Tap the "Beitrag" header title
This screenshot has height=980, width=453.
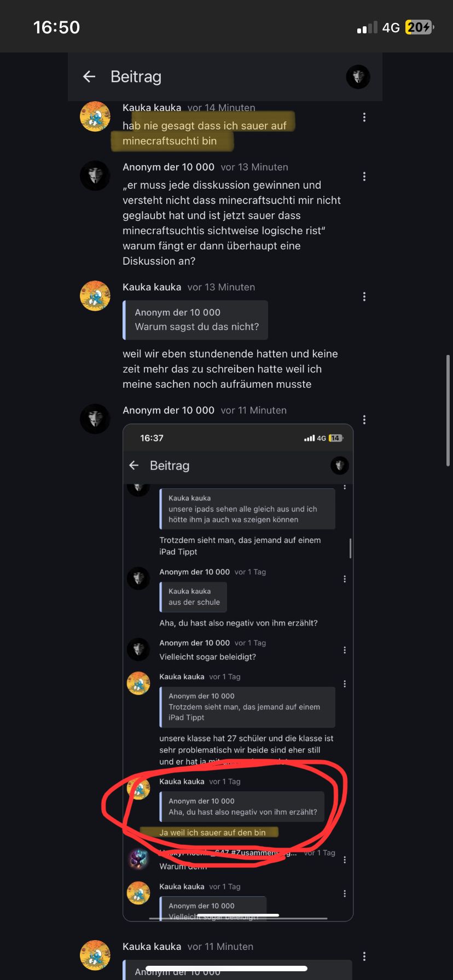point(136,77)
